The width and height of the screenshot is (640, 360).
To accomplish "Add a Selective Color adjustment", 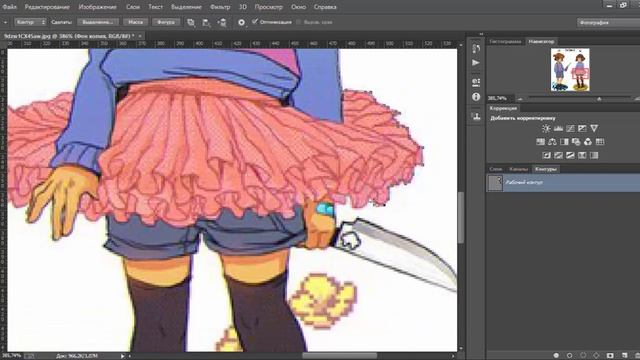I will click(582, 156).
